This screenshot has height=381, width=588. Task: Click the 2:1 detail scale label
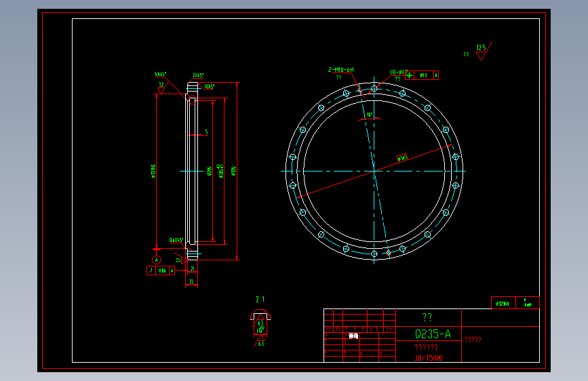pos(260,299)
